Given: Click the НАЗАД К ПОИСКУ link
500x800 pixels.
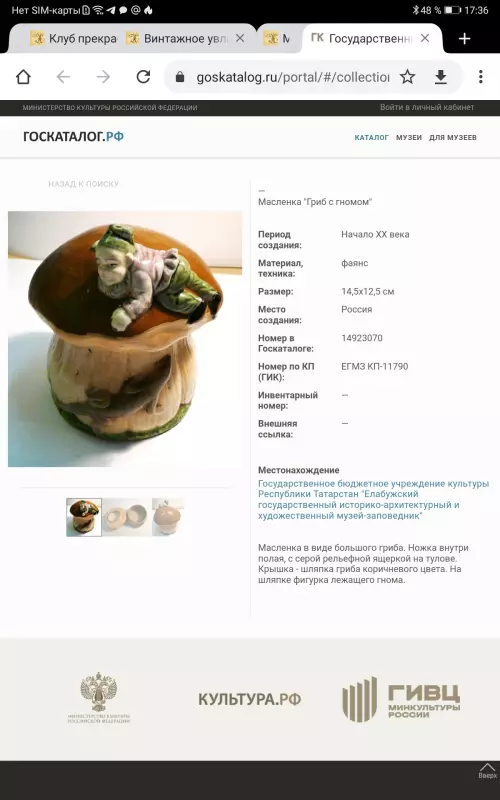Looking at the screenshot, I should (x=83, y=184).
